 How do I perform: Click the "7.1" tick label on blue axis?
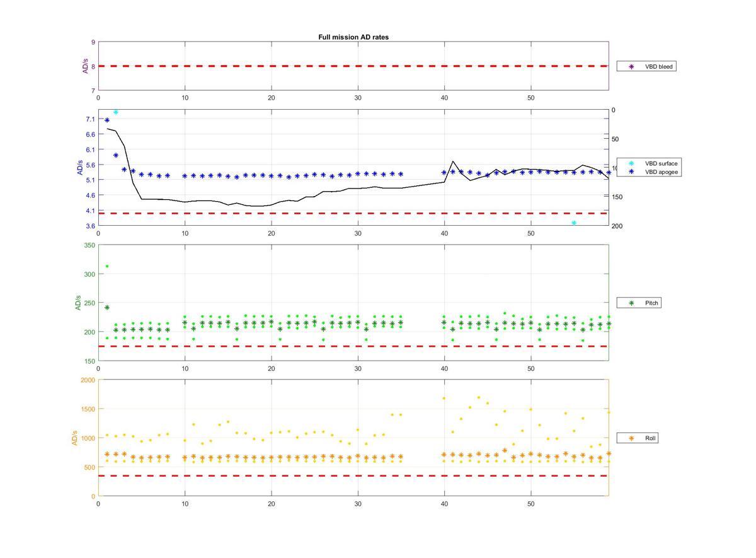pos(91,119)
